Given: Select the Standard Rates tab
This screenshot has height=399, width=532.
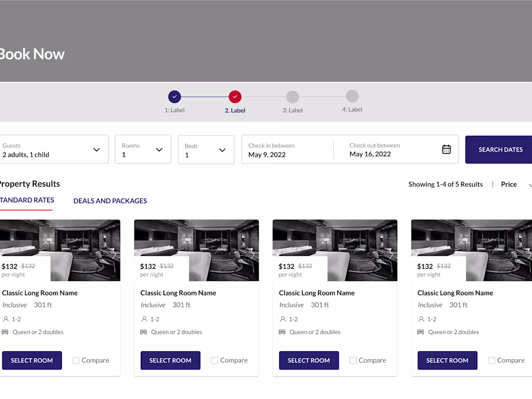Looking at the screenshot, I should point(27,200).
